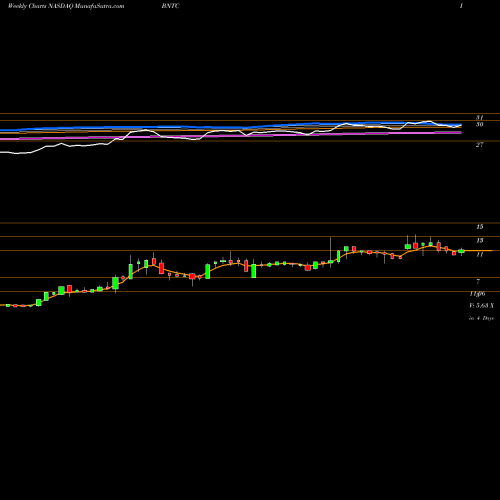
Task: Click the axis label 27
Action: pyautogui.click(x=479, y=145)
